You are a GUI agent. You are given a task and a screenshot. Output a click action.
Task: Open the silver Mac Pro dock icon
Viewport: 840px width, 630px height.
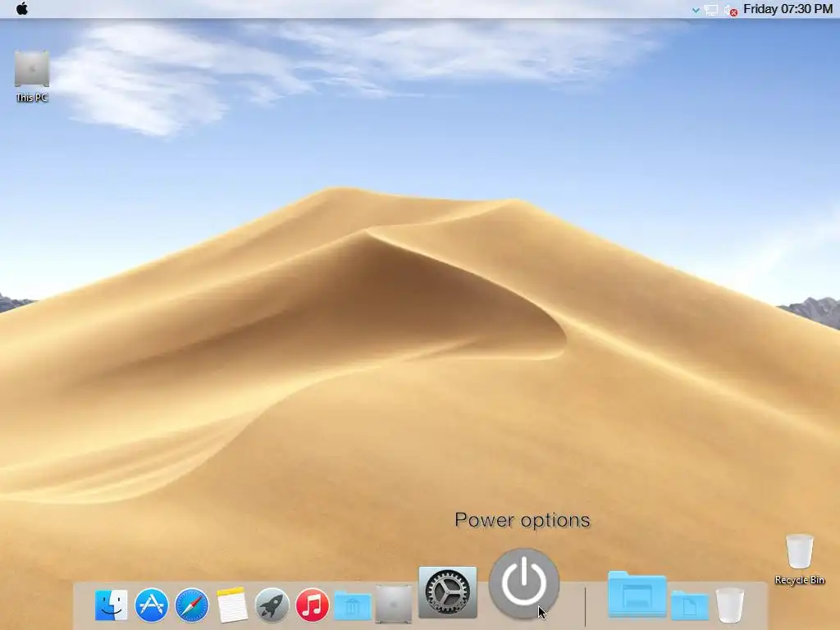coord(394,605)
